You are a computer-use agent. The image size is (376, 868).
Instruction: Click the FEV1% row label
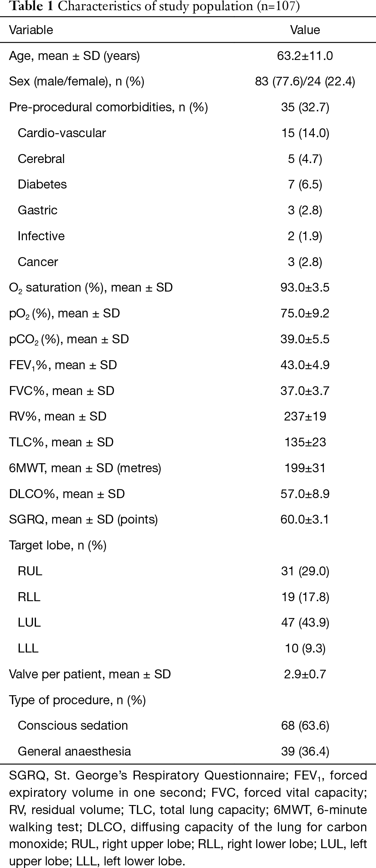tap(63, 365)
